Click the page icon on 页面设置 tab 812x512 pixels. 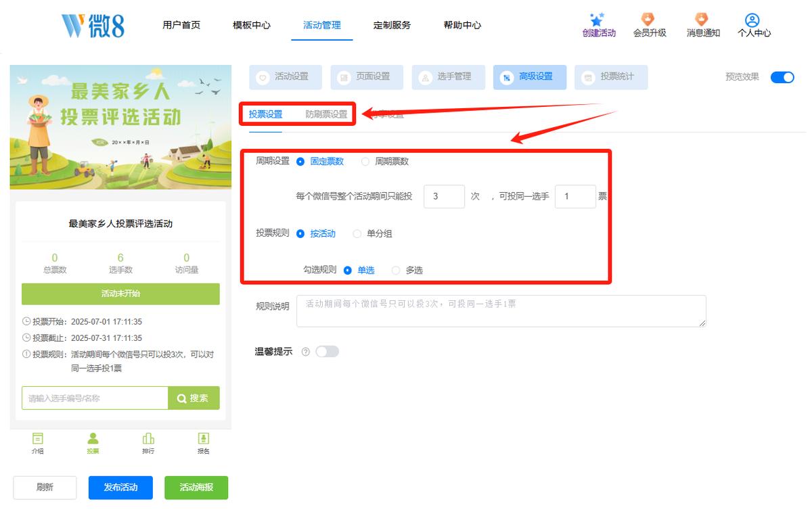[x=344, y=78]
